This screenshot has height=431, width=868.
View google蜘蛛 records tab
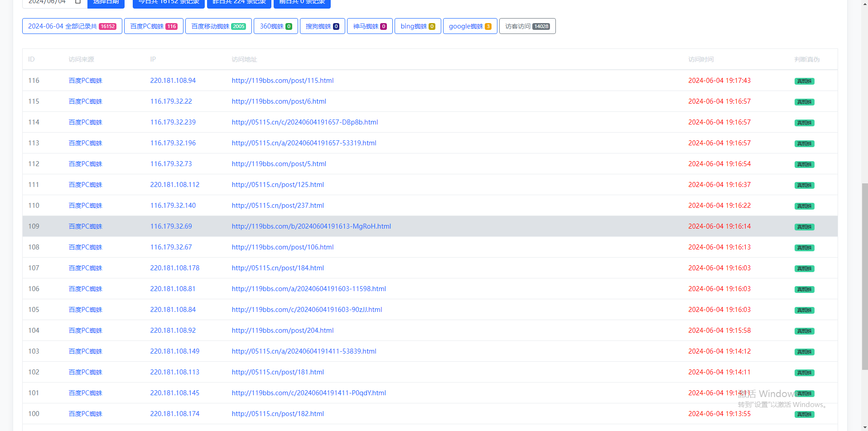470,26
